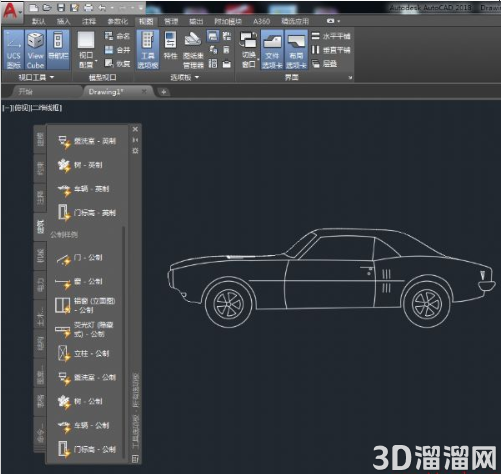The image size is (501, 474).
Task: Select the car drawing in the canvas
Action: (x=332, y=278)
